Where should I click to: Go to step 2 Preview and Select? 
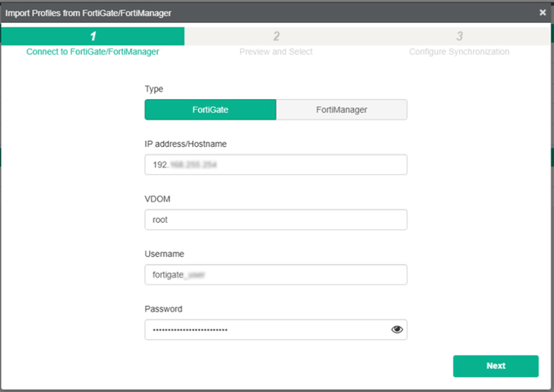click(x=276, y=42)
